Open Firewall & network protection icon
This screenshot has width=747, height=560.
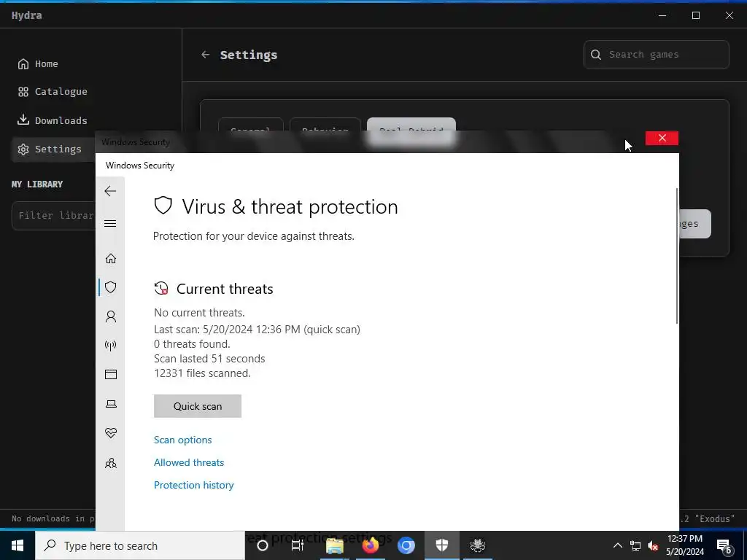click(x=111, y=346)
